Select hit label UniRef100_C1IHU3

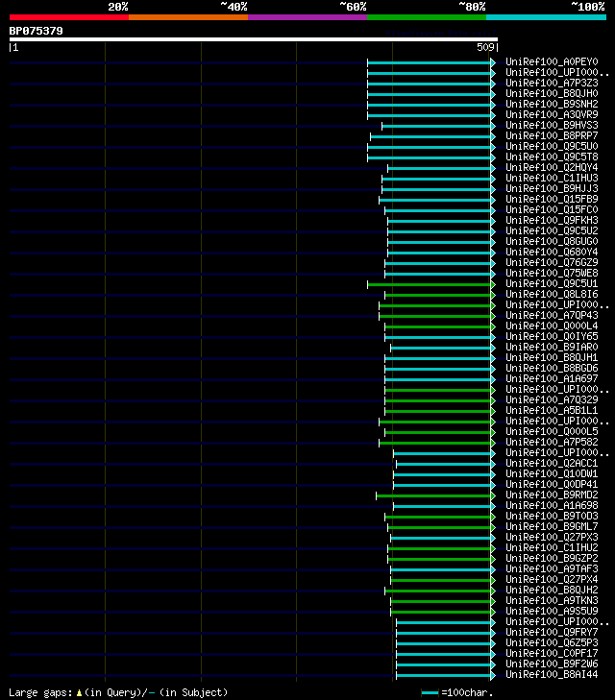552,179
